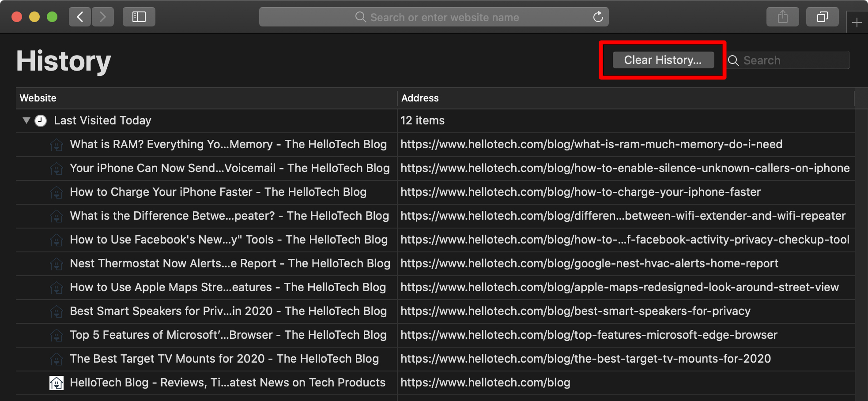Select the Nest Thermostat history entry
868x401 pixels.
(x=230, y=264)
